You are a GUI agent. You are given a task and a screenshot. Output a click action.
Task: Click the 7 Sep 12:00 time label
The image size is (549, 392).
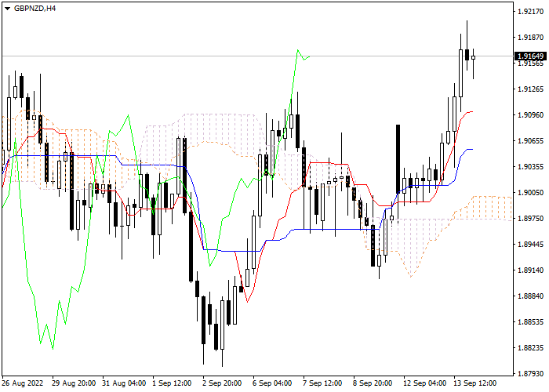pyautogui.click(x=322, y=383)
